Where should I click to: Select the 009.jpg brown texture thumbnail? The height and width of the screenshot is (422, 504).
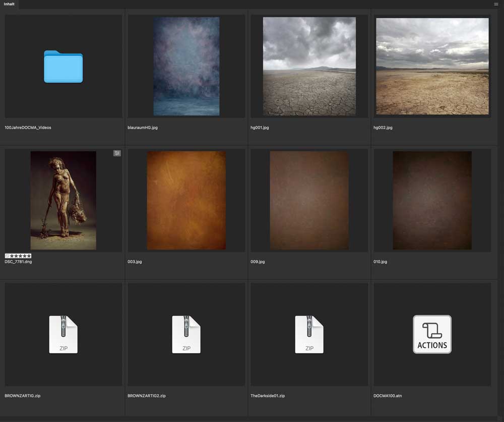click(x=309, y=200)
